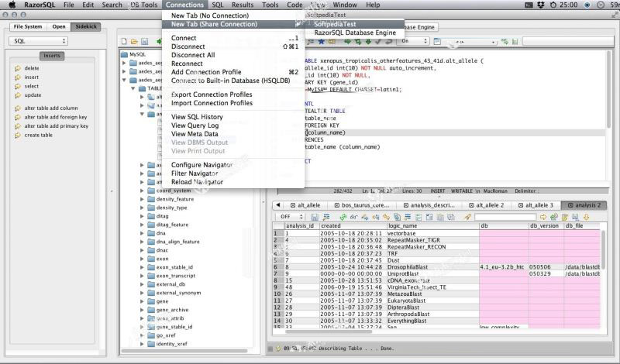Click the Inserts button in Sidekick
This screenshot has height=364, width=620.
(x=52, y=56)
